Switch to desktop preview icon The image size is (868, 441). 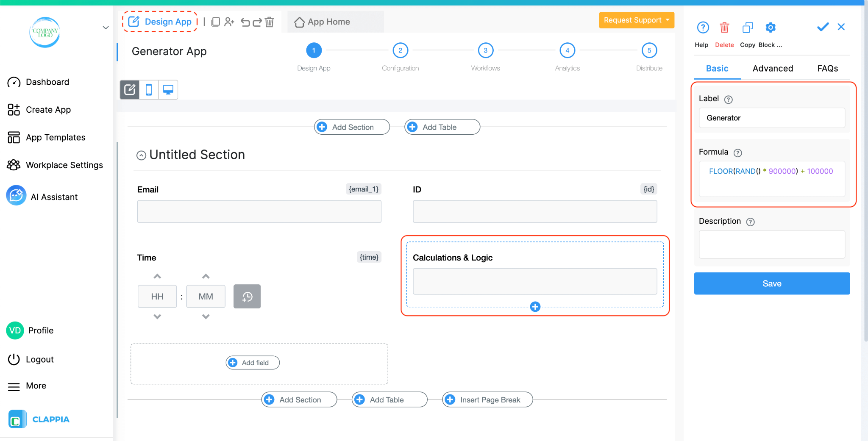[168, 89]
